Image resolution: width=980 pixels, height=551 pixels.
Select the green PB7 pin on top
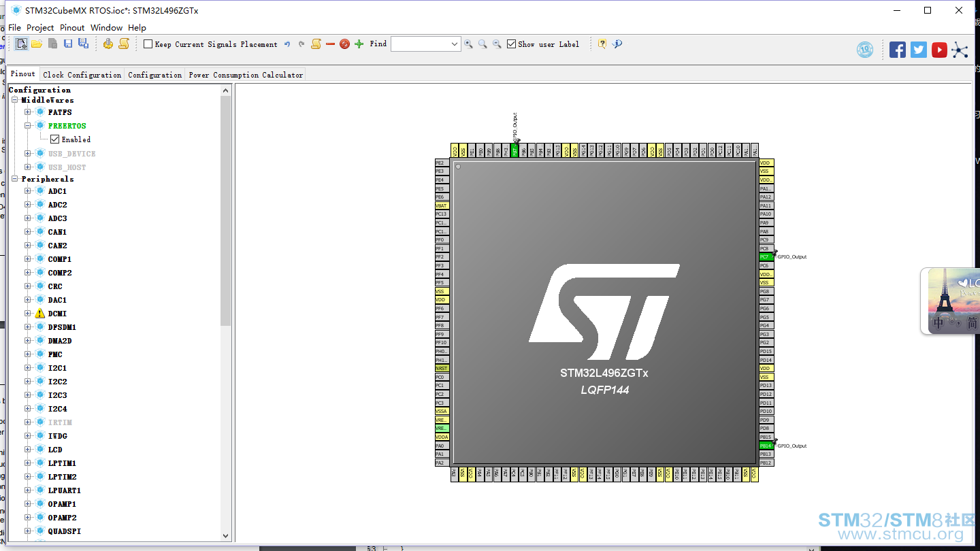point(514,150)
